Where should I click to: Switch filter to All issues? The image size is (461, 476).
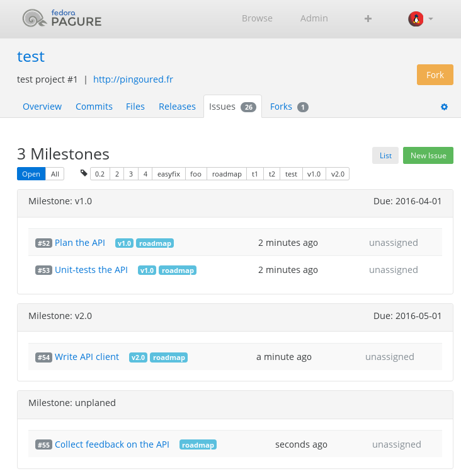[x=55, y=174]
